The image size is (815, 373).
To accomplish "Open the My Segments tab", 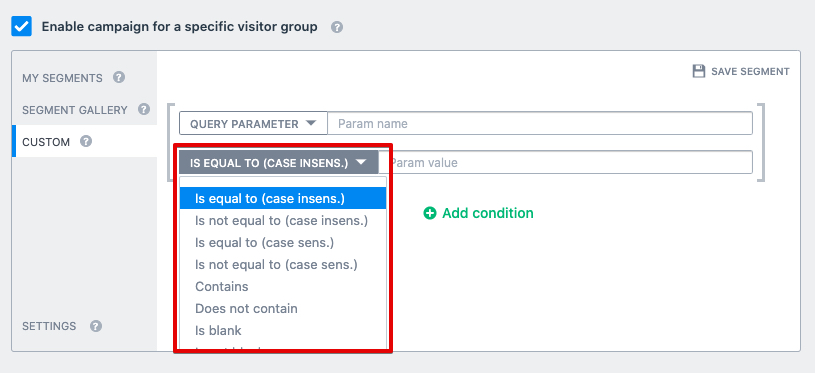I will (62, 78).
